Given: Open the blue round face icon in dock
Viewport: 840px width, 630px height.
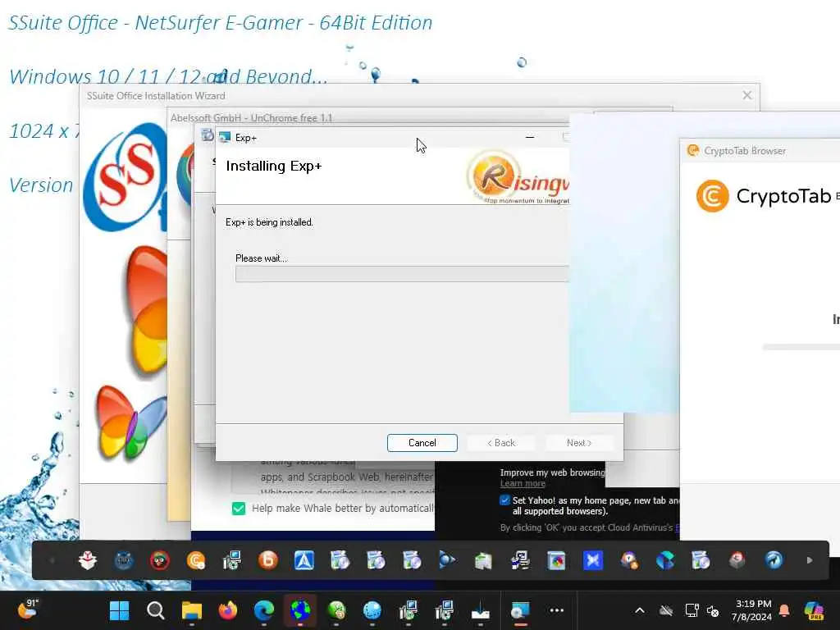Looking at the screenshot, I should click(124, 560).
